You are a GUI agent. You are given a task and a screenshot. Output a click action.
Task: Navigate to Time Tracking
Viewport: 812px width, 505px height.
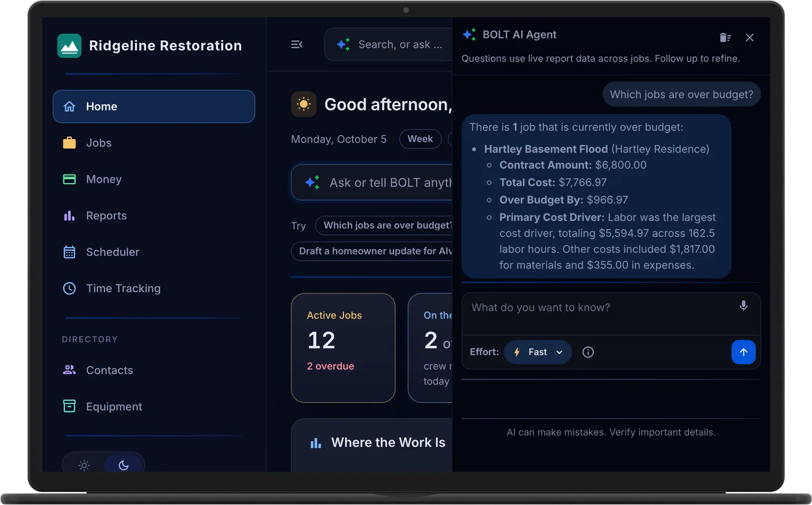click(154, 288)
